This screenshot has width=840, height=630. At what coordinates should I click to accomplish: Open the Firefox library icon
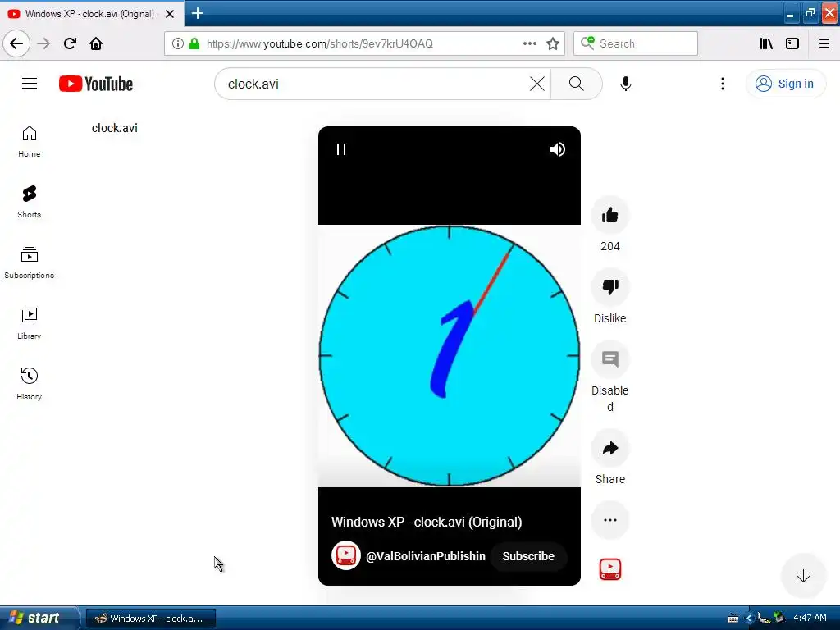coord(766,43)
